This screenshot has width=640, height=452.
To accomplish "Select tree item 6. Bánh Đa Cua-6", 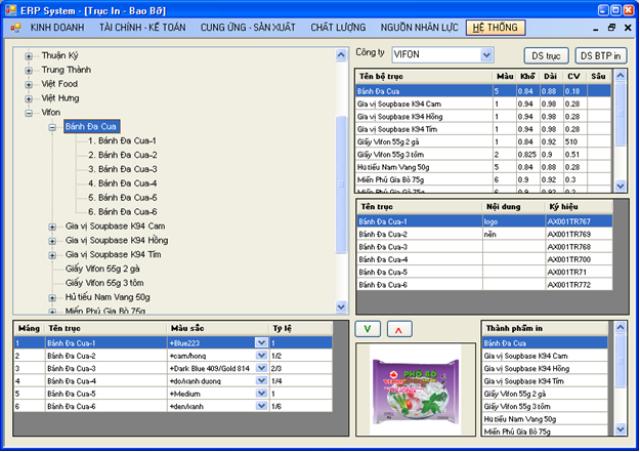I will 122,212.
